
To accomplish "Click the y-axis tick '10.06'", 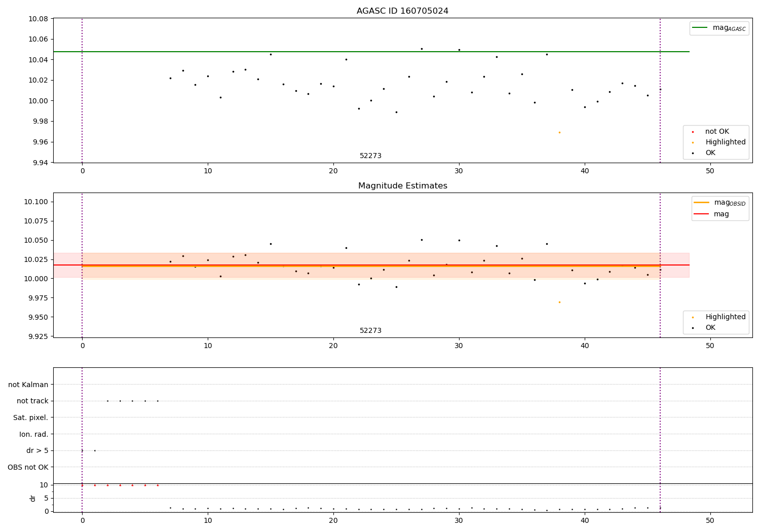I will (38, 40).
